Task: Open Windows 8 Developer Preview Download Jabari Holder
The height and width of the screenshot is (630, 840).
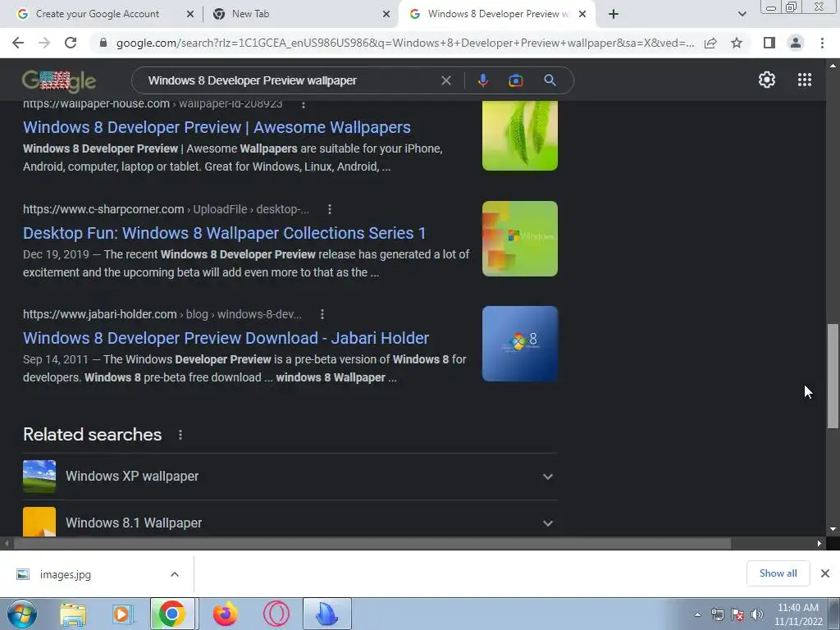Action: [x=226, y=338]
